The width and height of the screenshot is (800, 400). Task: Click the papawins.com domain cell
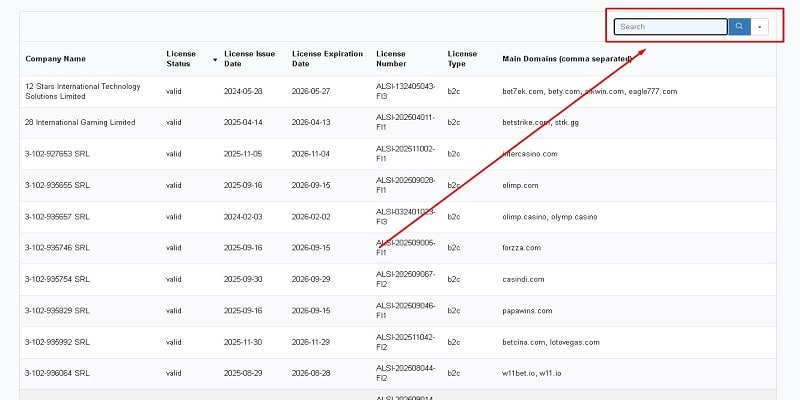coord(527,311)
